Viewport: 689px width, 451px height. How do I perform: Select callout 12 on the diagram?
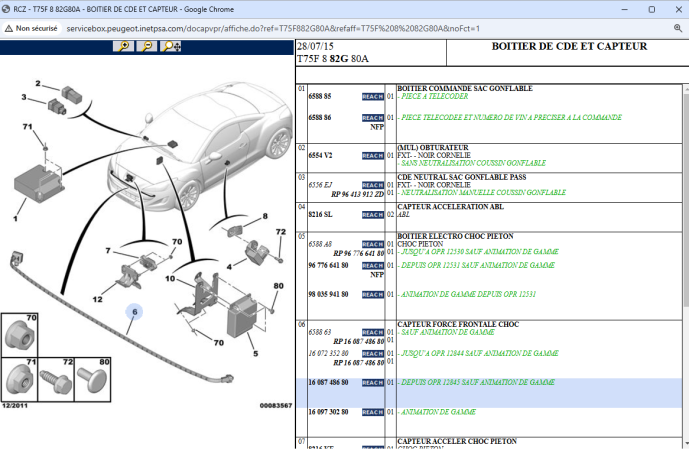98,299
